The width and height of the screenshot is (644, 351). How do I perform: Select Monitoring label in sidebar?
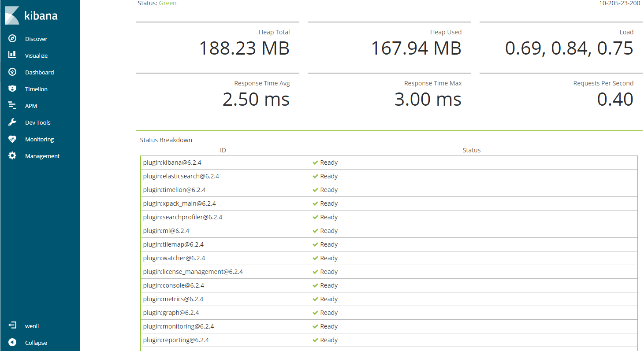click(39, 139)
